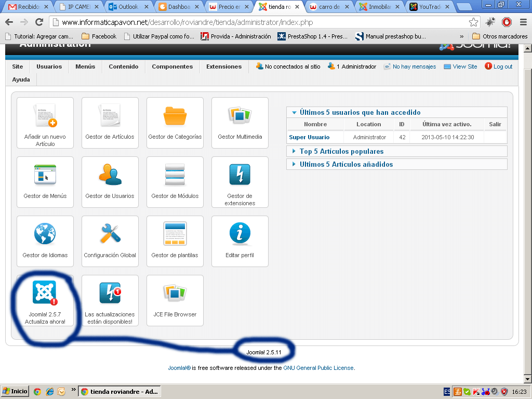Open Chrome menu hamburger icon

point(524,22)
